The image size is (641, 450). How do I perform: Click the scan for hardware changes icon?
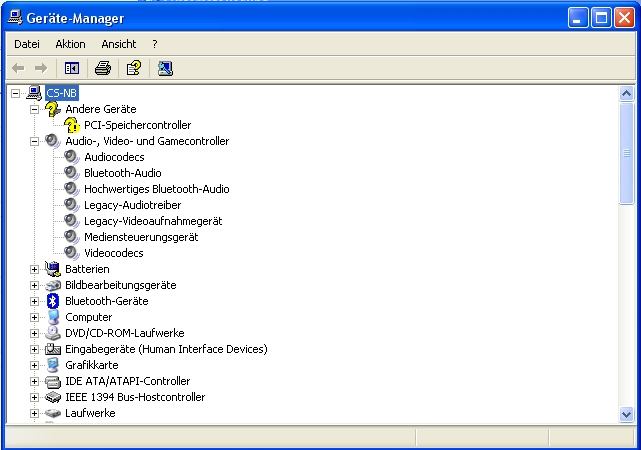[165, 68]
